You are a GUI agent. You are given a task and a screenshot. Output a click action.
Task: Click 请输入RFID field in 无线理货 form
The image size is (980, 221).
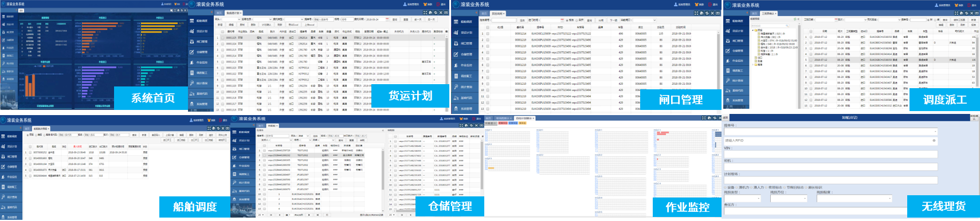pyautogui.click(x=830, y=141)
